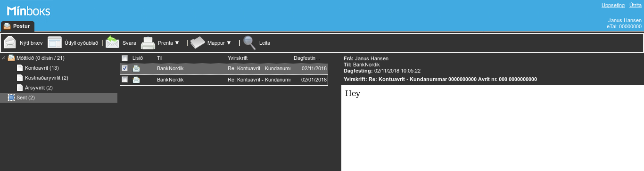Click subject of the 02/01/2018 message
Viewport: 644px width, 171px height.
259,80
